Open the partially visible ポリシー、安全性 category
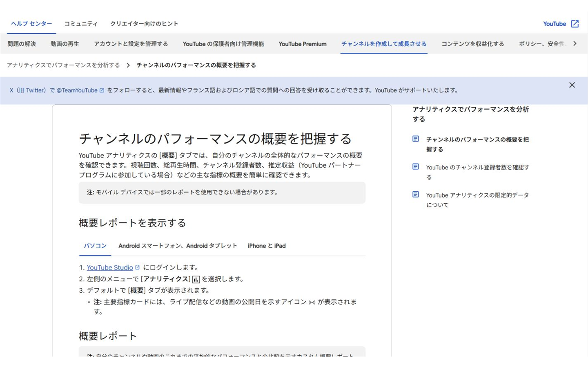 pos(542,44)
